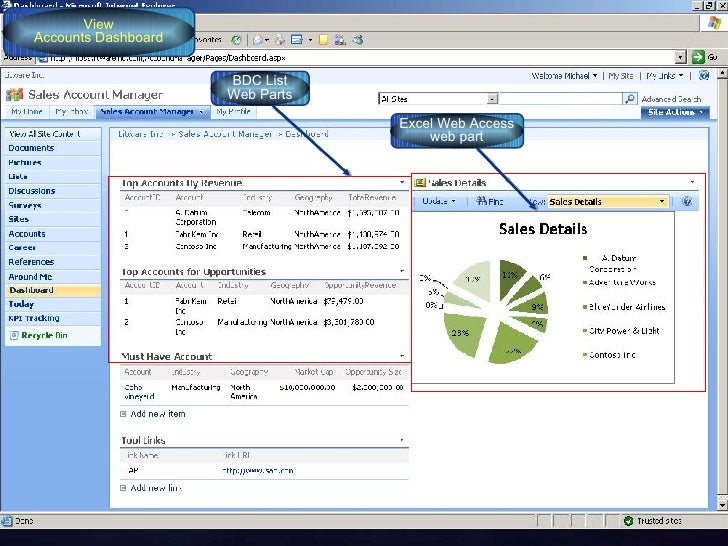The image size is (728, 546).
Task: Click the green Go arrow button
Action: pos(698,57)
